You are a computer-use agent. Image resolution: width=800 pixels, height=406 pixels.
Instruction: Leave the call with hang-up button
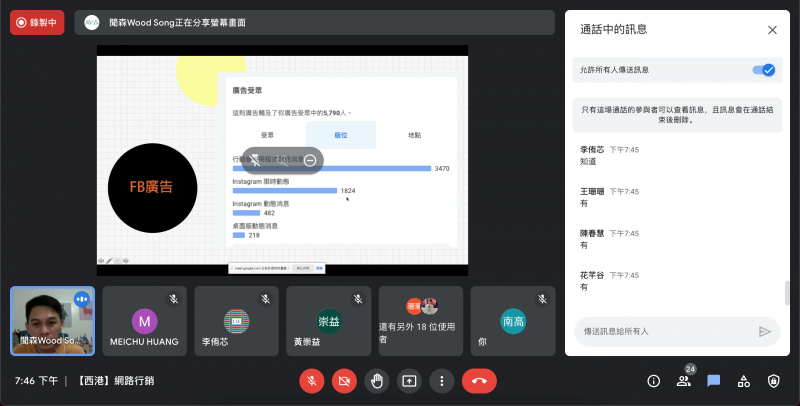(x=479, y=381)
